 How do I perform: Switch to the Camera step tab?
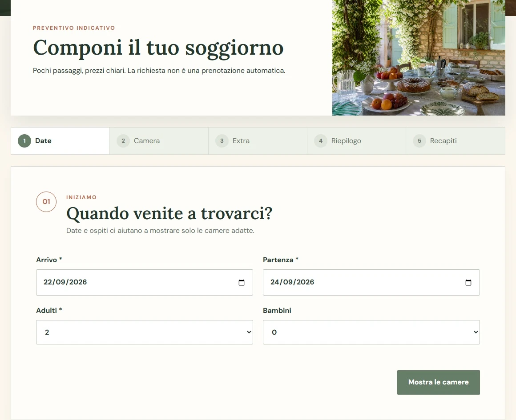[159, 141]
